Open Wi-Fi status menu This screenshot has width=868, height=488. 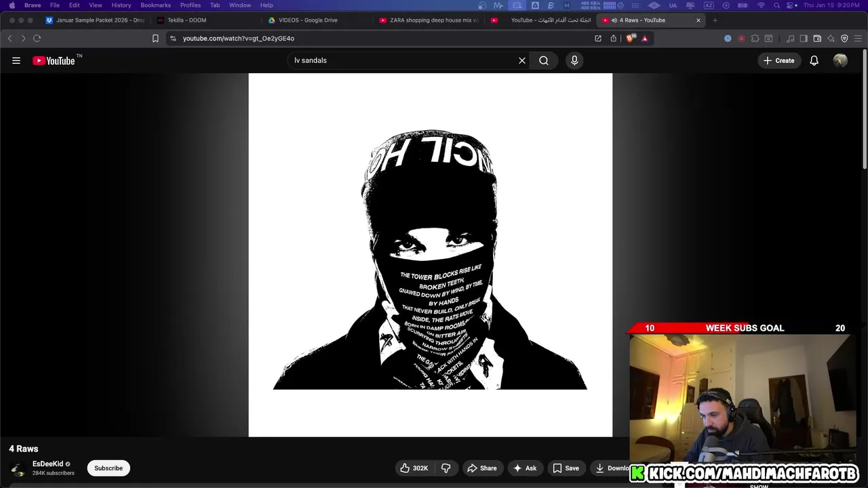pos(761,5)
